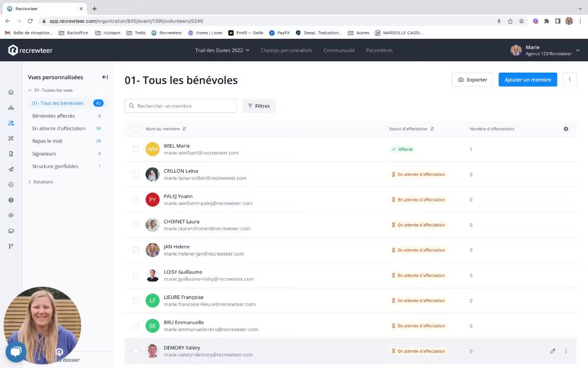Screen dimensions: 588x368
Task: Bookmark the page with the star icon
Action: [521, 21]
